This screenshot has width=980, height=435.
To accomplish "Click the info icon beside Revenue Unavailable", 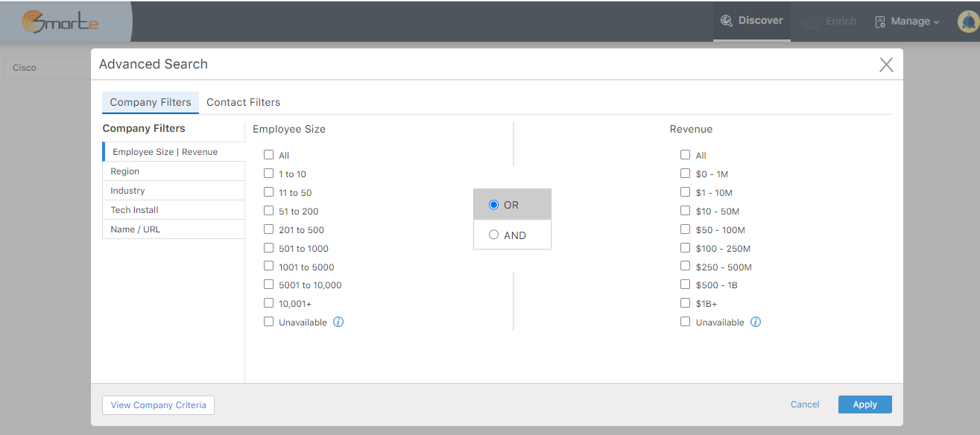I will (x=755, y=321).
